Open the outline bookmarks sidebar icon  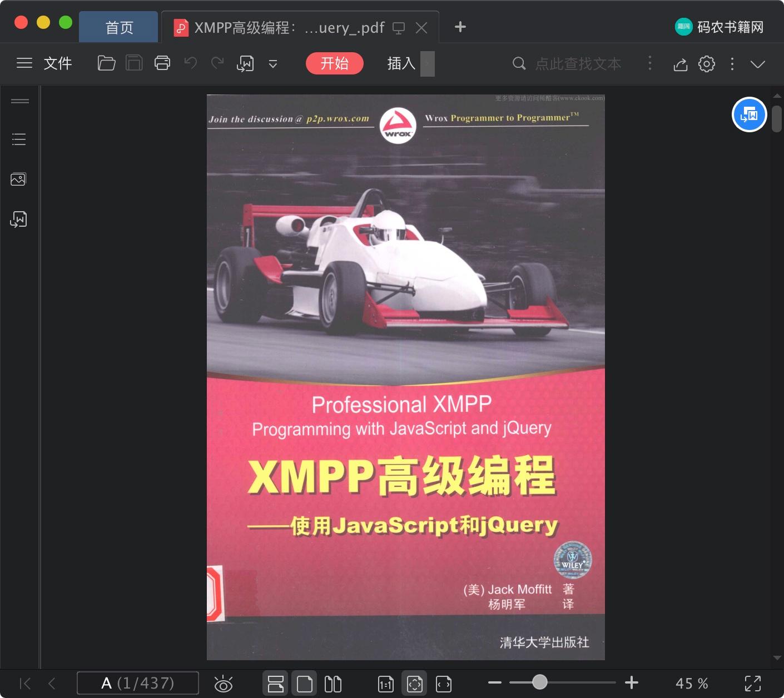tap(19, 139)
